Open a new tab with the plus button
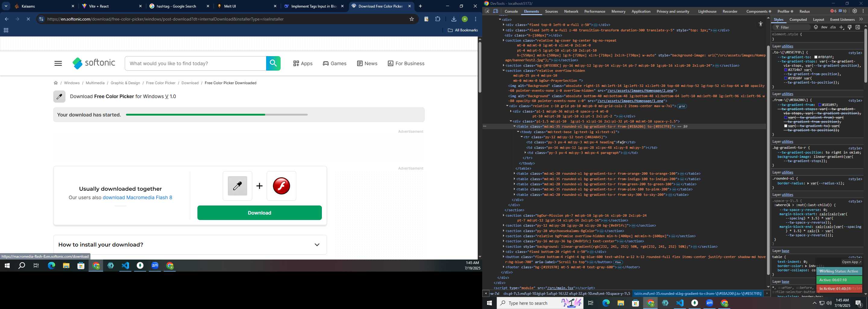 (420, 6)
